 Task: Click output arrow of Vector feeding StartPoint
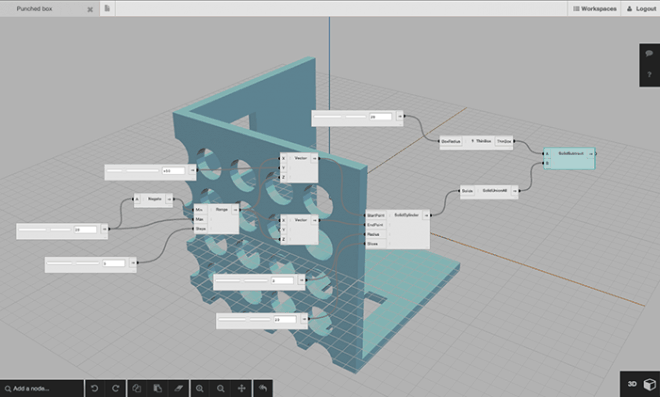[314, 158]
